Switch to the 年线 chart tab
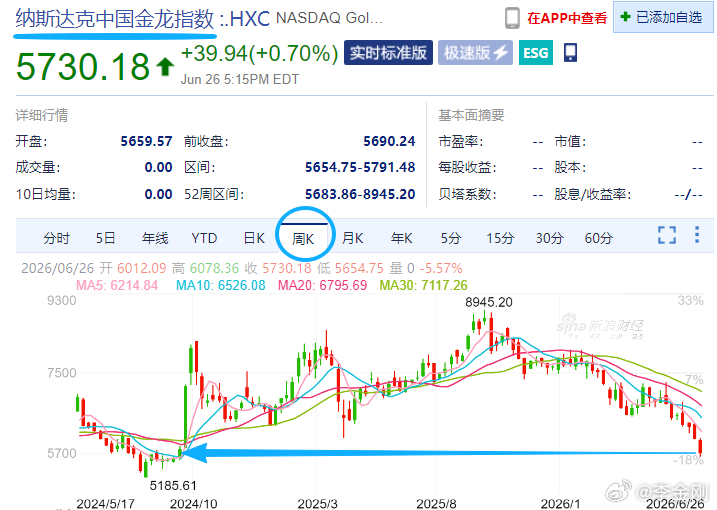The width and height of the screenshot is (717, 510). tap(155, 238)
